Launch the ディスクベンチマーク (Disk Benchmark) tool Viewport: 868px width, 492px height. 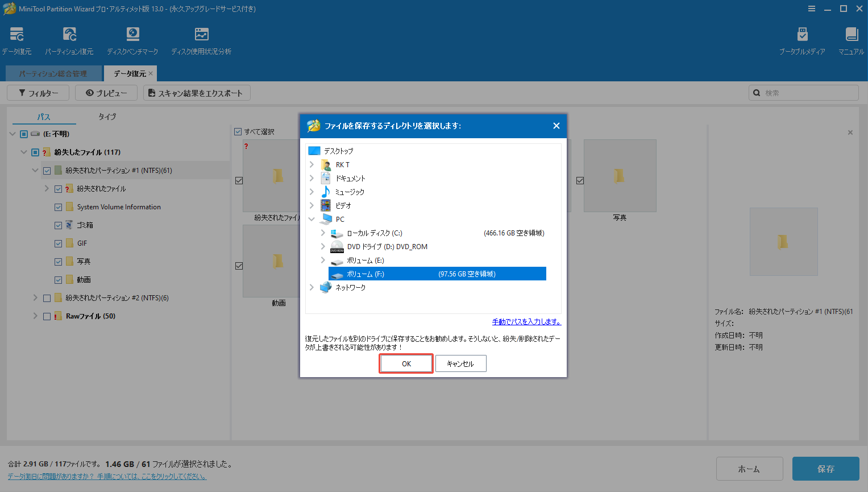132,34
